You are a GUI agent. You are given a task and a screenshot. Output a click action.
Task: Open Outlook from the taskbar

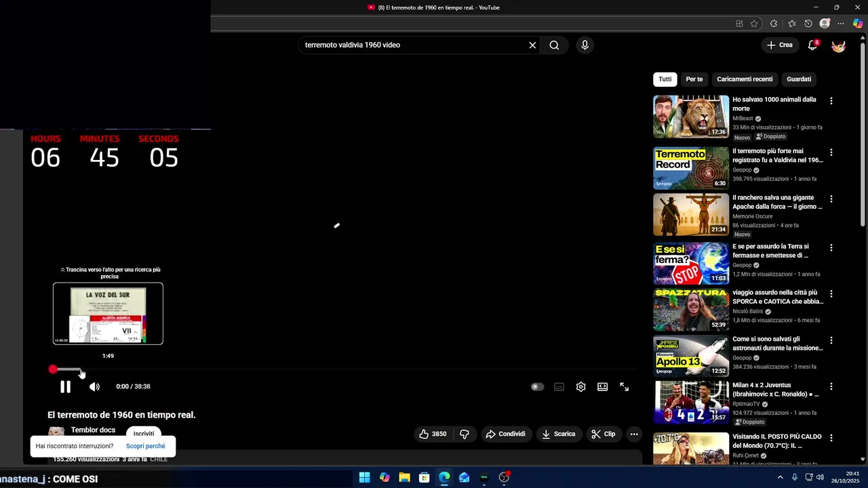pyautogui.click(x=464, y=477)
